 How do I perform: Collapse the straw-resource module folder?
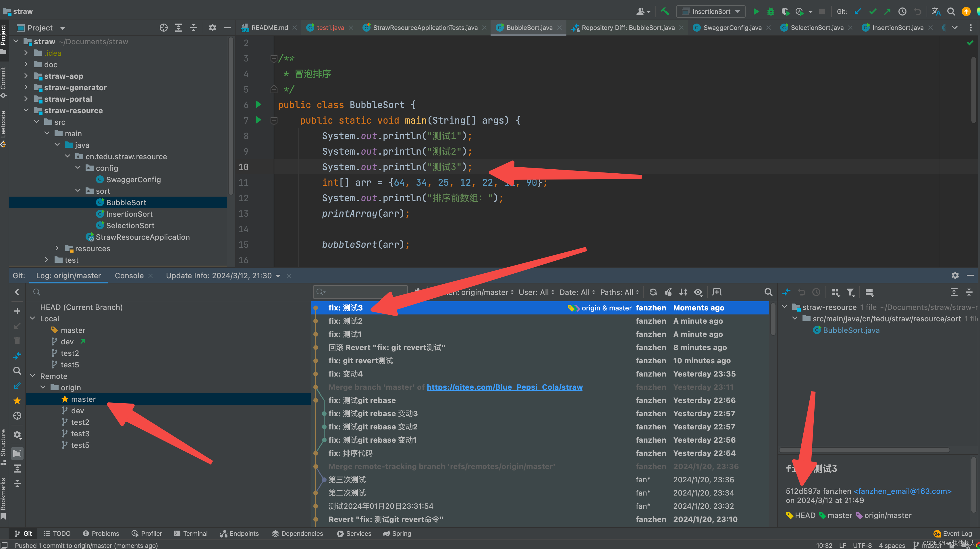pyautogui.click(x=26, y=110)
